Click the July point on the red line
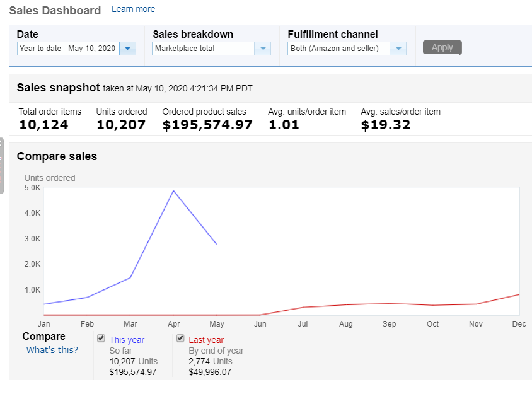Screen dimensions: 532x394 click(x=303, y=307)
